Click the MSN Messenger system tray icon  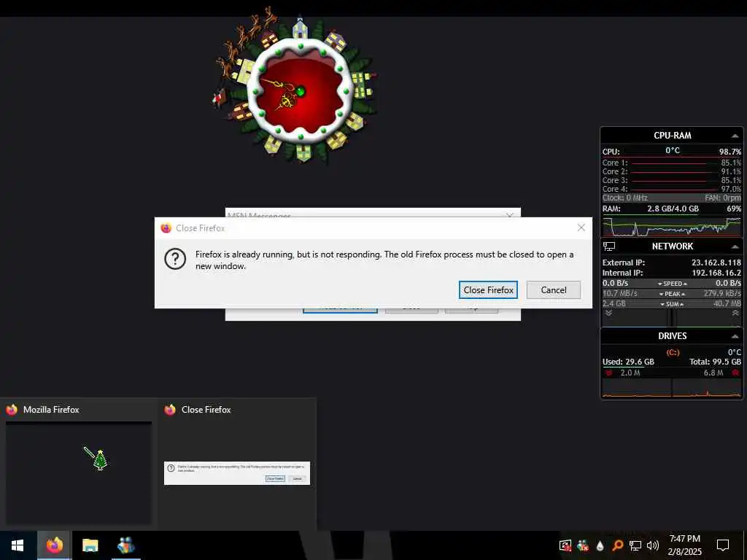pyautogui.click(x=583, y=545)
